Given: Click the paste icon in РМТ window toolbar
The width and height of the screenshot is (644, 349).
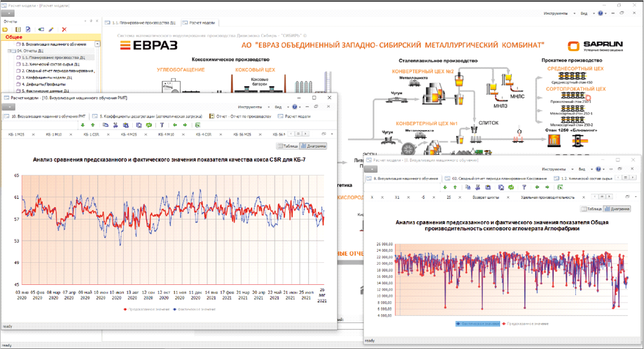Looking at the screenshot, I should [126, 125].
